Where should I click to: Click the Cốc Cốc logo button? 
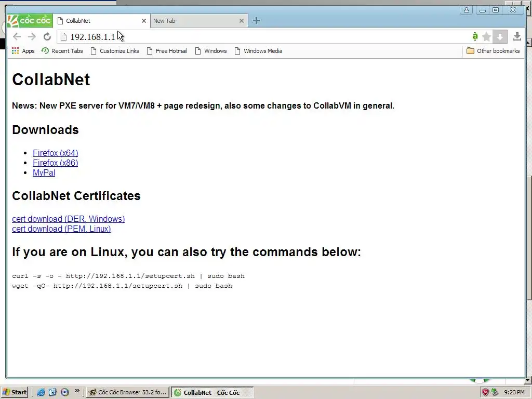click(30, 21)
